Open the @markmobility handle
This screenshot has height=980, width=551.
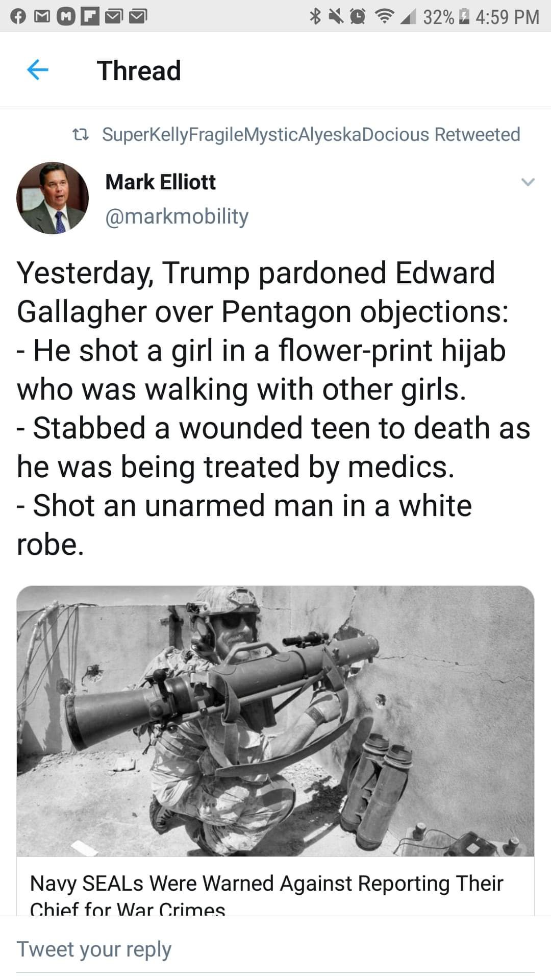click(x=177, y=216)
